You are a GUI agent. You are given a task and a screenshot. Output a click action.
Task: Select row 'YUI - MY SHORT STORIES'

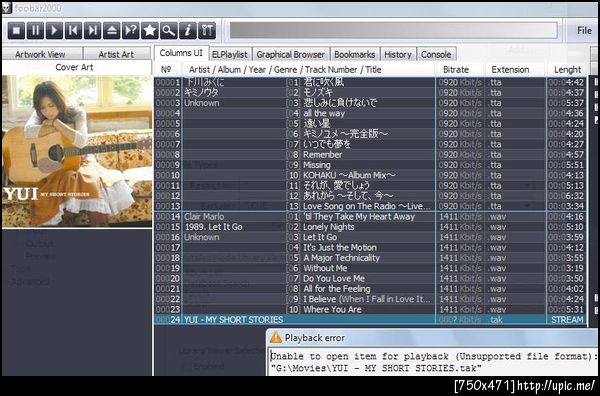click(x=370, y=320)
